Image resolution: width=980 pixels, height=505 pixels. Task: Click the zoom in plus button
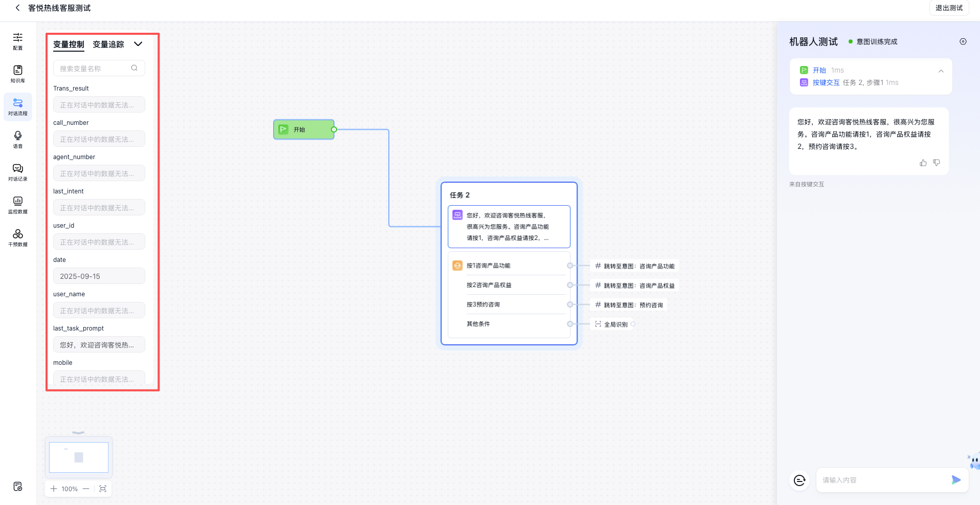(x=54, y=489)
